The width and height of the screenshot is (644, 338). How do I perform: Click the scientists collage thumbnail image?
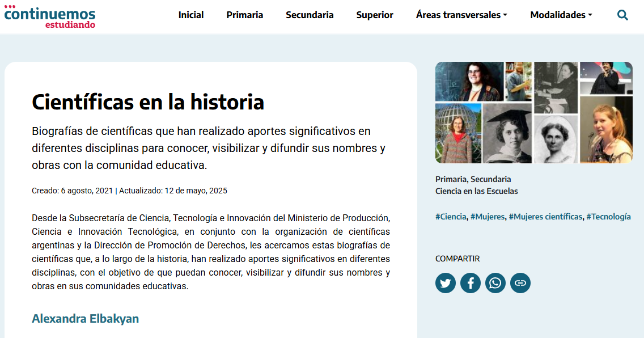(x=534, y=112)
